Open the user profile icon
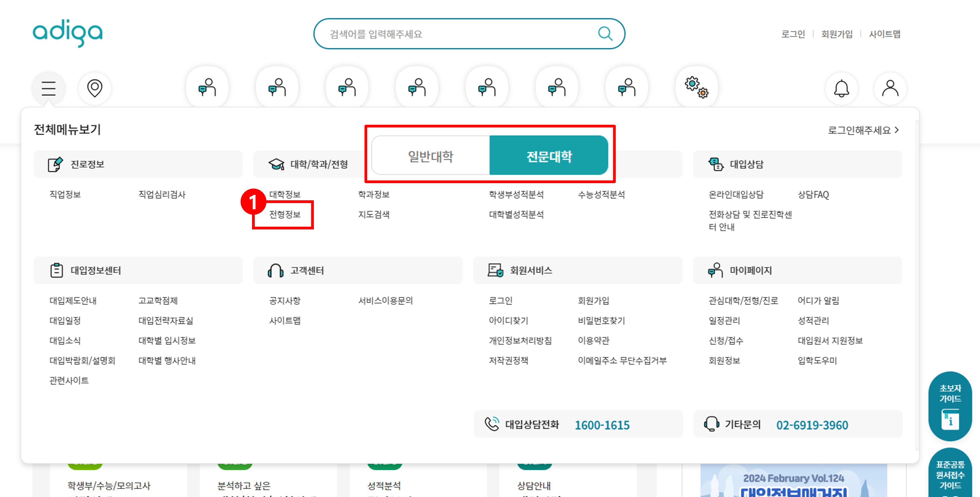The width and height of the screenshot is (980, 497). [x=890, y=88]
